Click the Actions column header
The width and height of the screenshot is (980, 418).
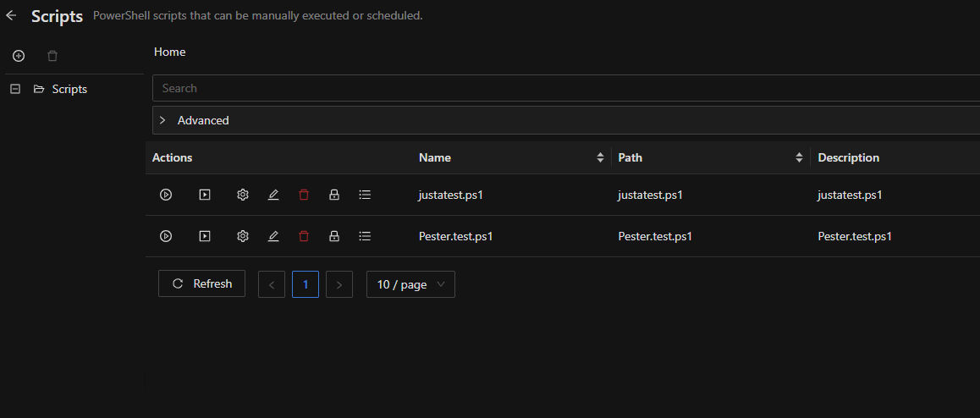[172, 157]
